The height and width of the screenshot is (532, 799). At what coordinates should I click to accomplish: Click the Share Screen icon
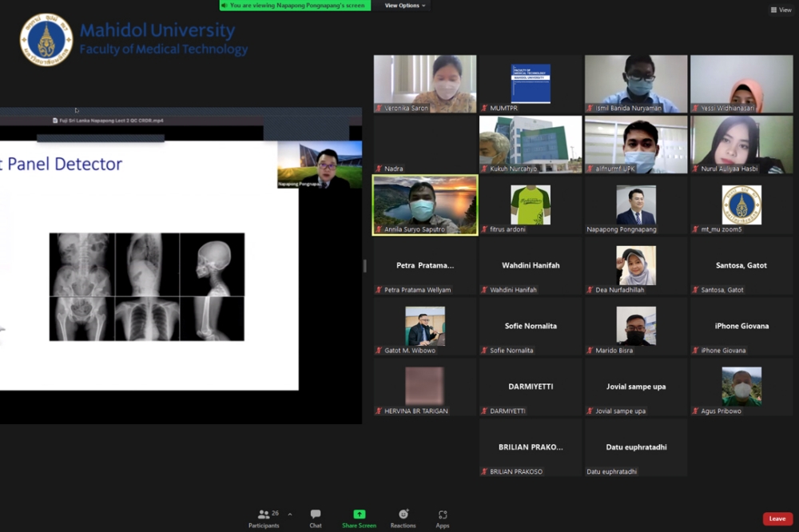pyautogui.click(x=359, y=516)
